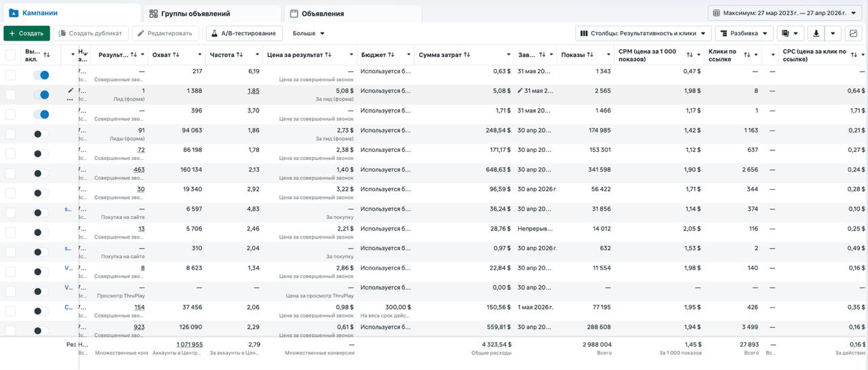
Task: Sort by Охват column sort arrows
Action: pyautogui.click(x=176, y=55)
